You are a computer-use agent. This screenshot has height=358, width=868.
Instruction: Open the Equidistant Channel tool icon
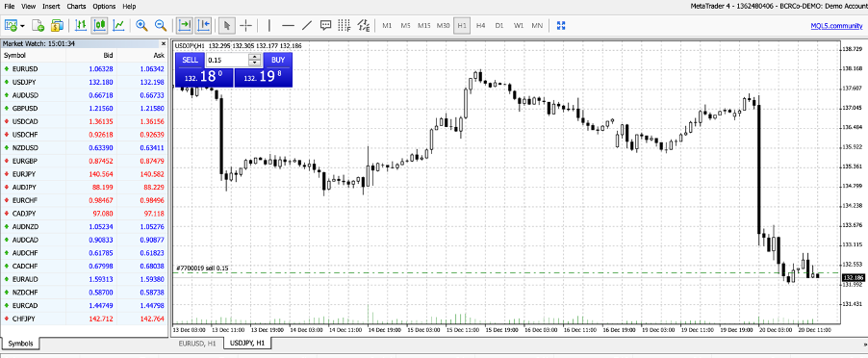(x=364, y=25)
